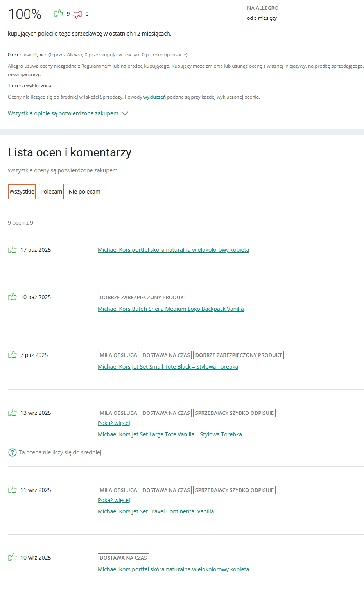Open Jet Set Travel Continental Vanilla listing

[156, 511]
